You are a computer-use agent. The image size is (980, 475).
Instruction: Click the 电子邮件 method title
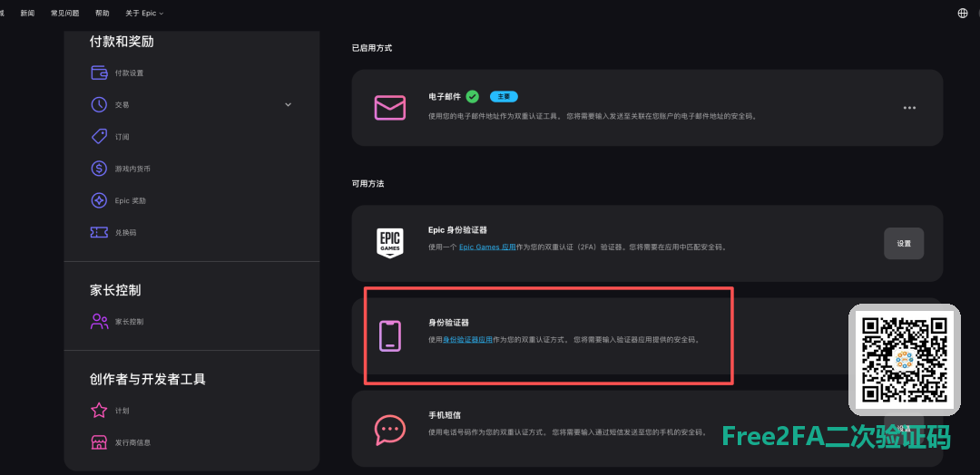[445, 97]
